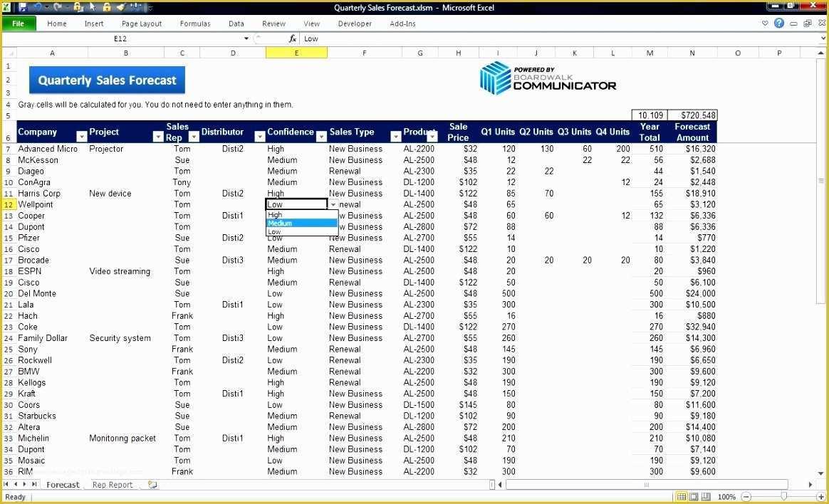The width and height of the screenshot is (829, 504).
Task: Click the broom clear icon in toolbar
Action: click(121, 7)
